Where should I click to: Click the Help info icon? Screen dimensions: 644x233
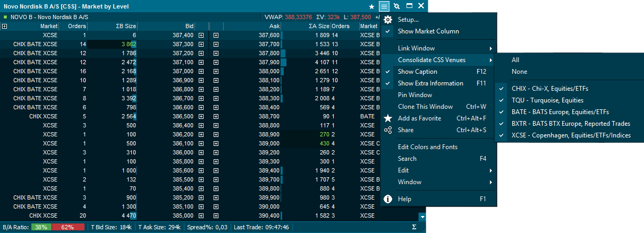[x=388, y=199]
